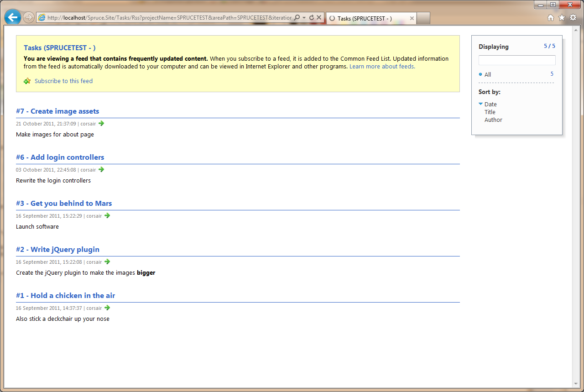The height and width of the screenshot is (392, 584).
Task: Click the text Rewrite the login controllers
Action: [53, 181]
